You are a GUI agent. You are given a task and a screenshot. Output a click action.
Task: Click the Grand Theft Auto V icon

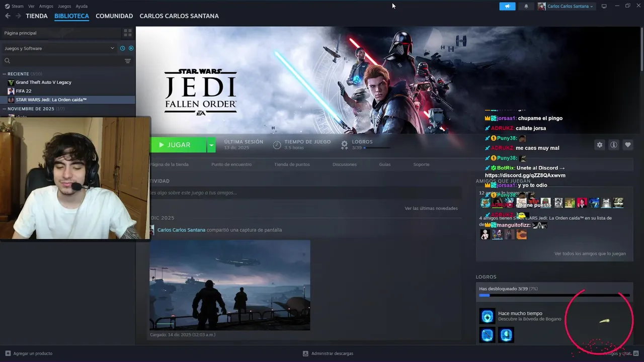point(11,82)
